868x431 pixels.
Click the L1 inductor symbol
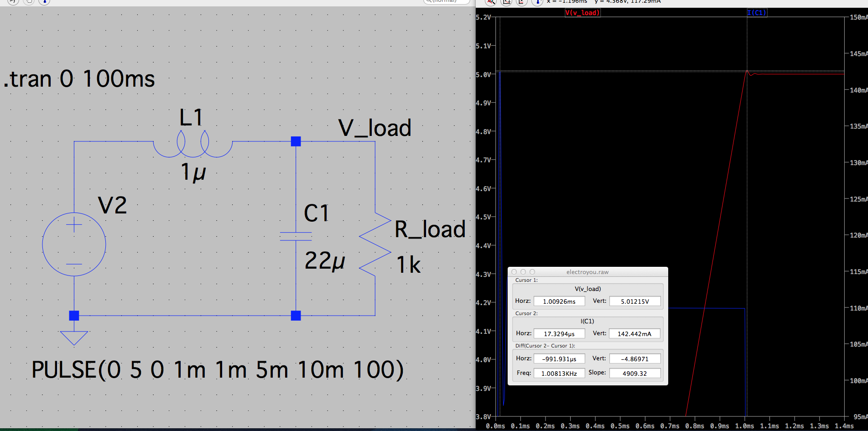coord(192,144)
